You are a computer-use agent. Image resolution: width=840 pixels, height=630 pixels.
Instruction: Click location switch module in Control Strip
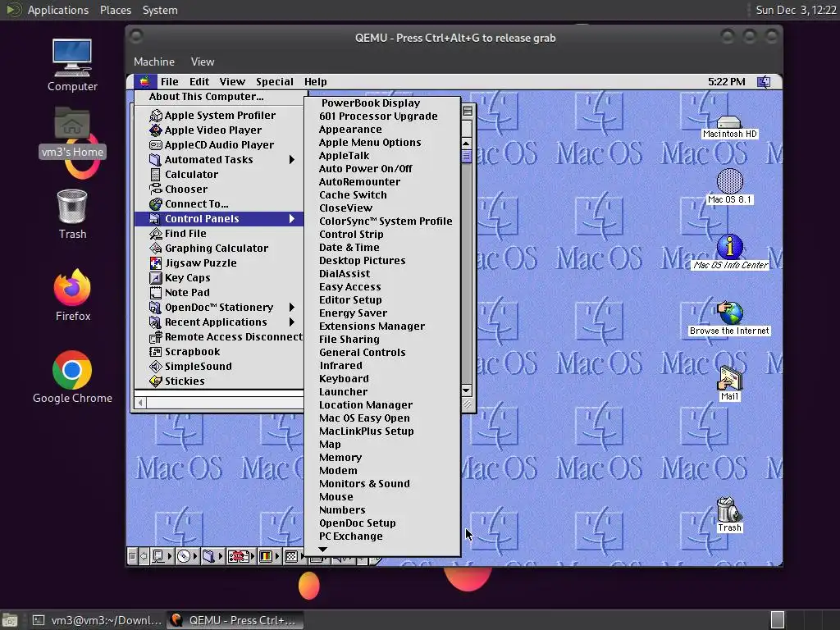coord(240,557)
